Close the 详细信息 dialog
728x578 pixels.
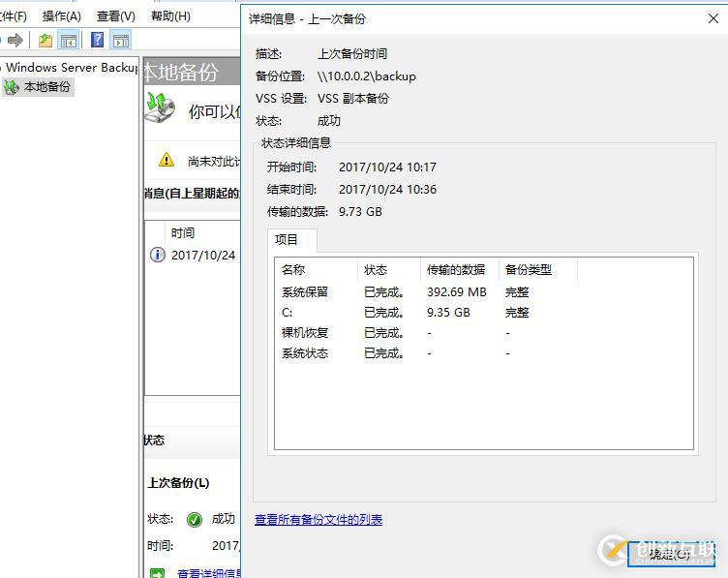point(713,18)
